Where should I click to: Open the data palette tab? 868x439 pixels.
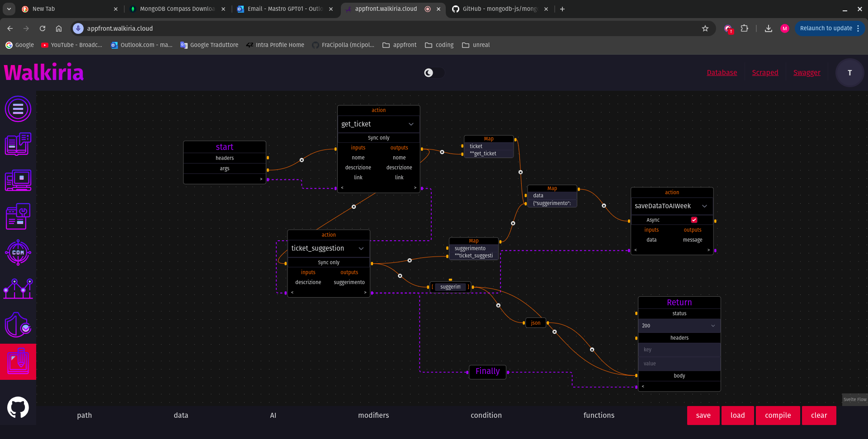coord(181,415)
